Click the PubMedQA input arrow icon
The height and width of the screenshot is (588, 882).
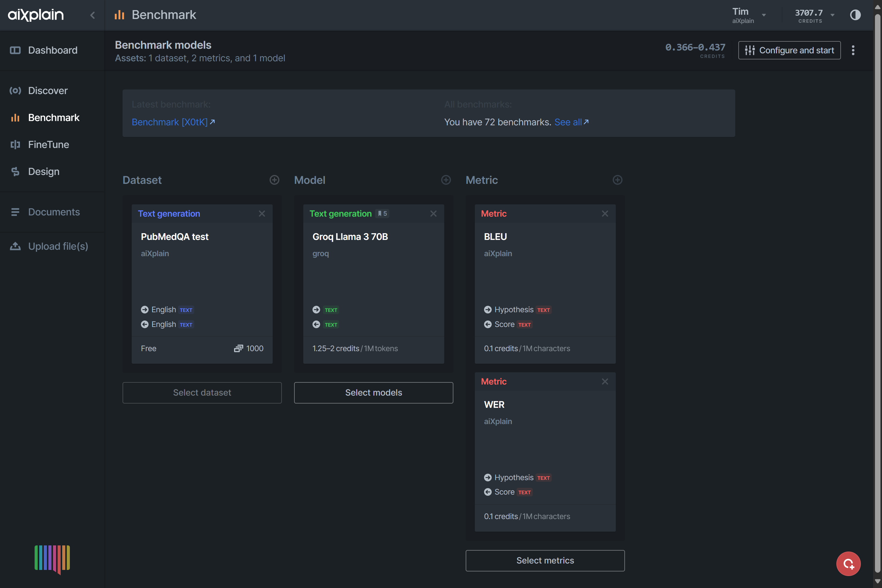(x=145, y=309)
